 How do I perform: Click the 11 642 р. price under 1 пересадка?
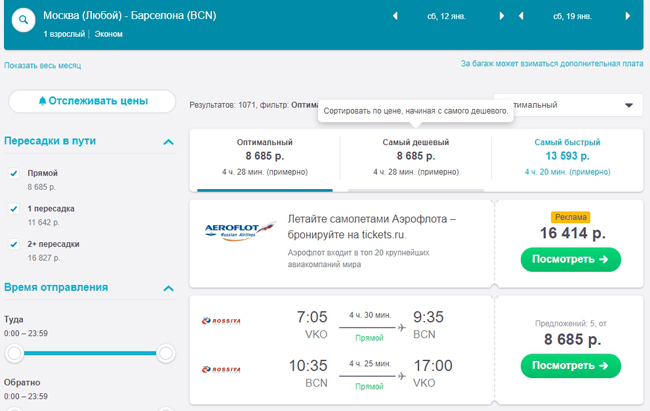[44, 223]
